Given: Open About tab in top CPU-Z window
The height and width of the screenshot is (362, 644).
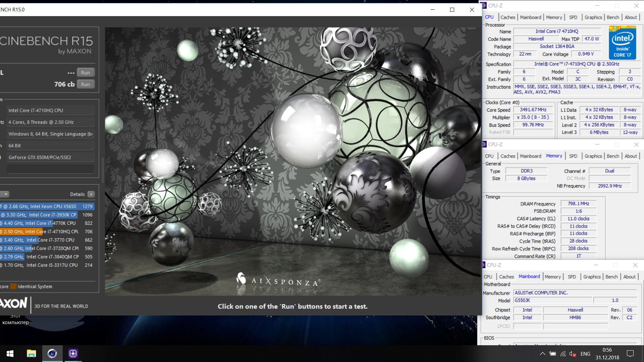Looking at the screenshot, I should tap(631, 17).
